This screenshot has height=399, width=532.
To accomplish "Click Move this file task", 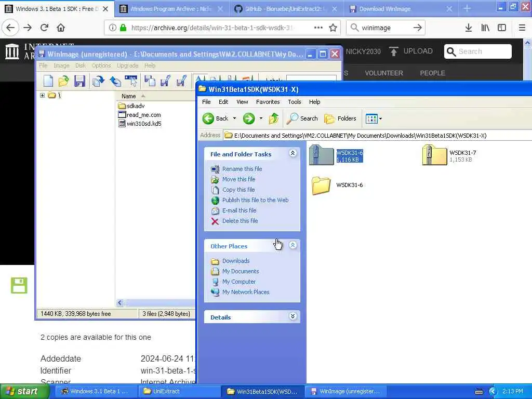I will coord(238,179).
